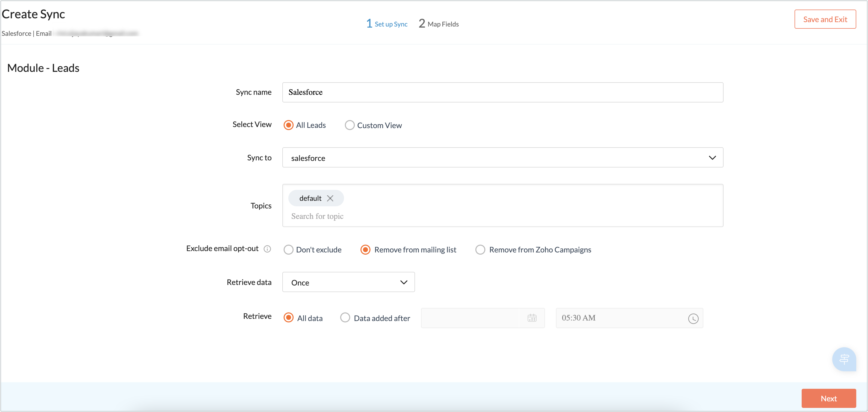Screen dimensions: 868x412
Task: Click the 05:30 AM time field
Action: tap(629, 318)
